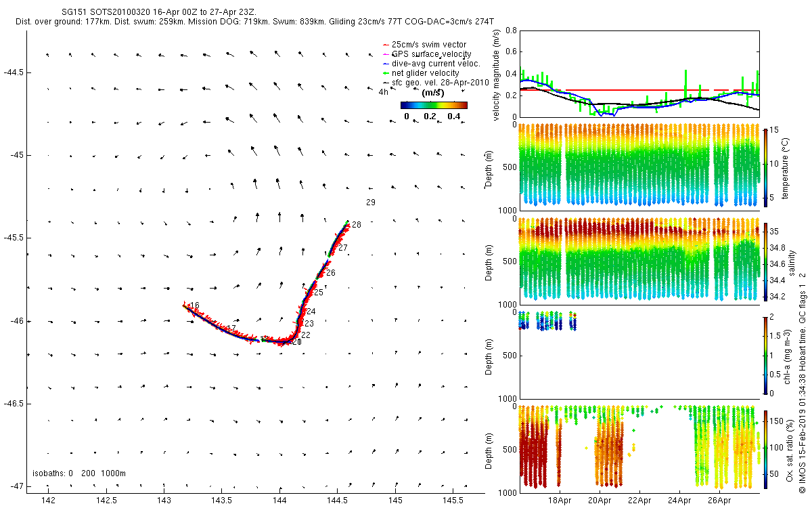Click the map longitude tick "142"
This screenshot has height=508, width=812.
click(49, 501)
